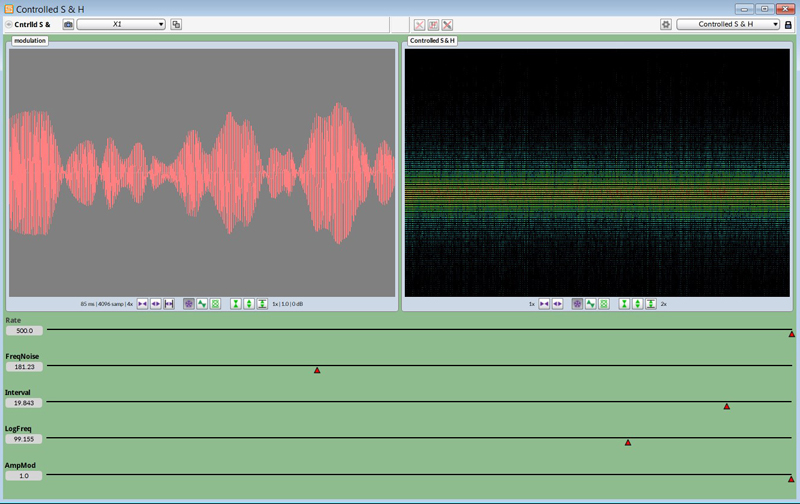The image size is (800, 504).
Task: Toggle the spectrogram panel purple flower display mode
Action: [577, 304]
